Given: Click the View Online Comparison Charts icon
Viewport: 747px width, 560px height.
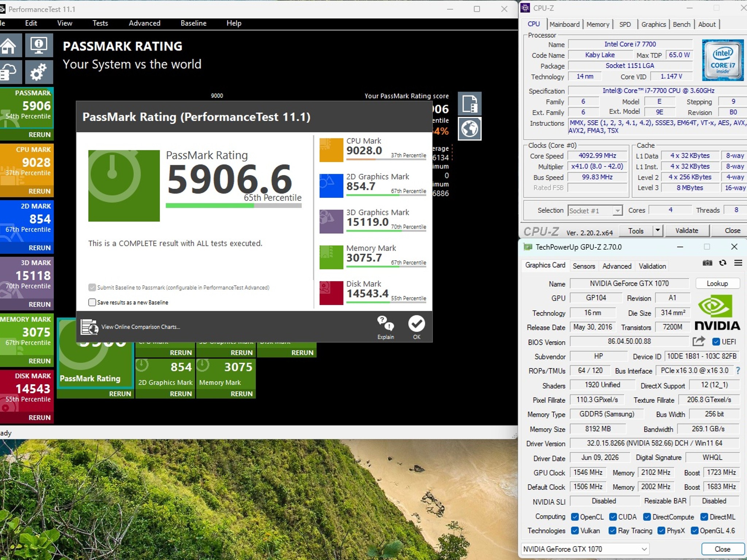Looking at the screenshot, I should click(x=89, y=327).
